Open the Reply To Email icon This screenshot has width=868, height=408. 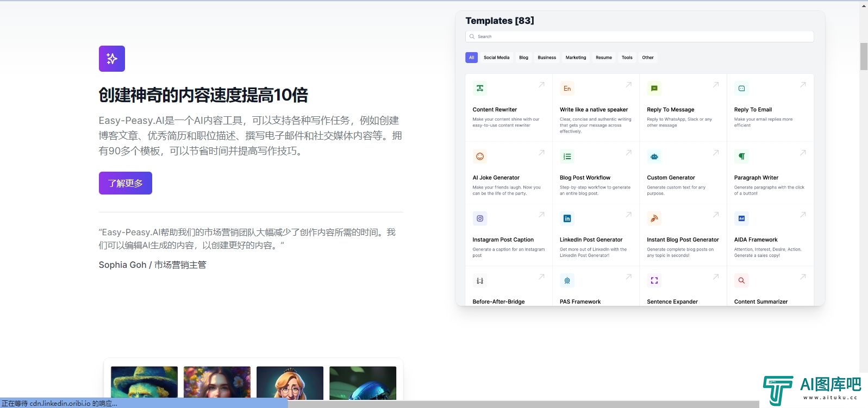click(741, 89)
